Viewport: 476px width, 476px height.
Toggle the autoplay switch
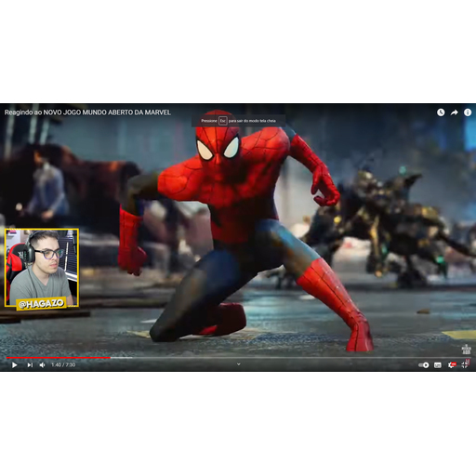click(424, 365)
